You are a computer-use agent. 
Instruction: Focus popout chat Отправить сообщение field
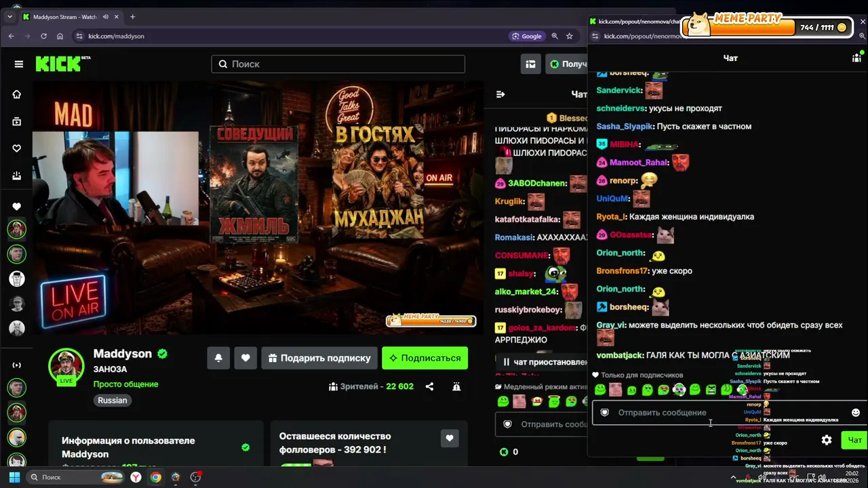729,412
